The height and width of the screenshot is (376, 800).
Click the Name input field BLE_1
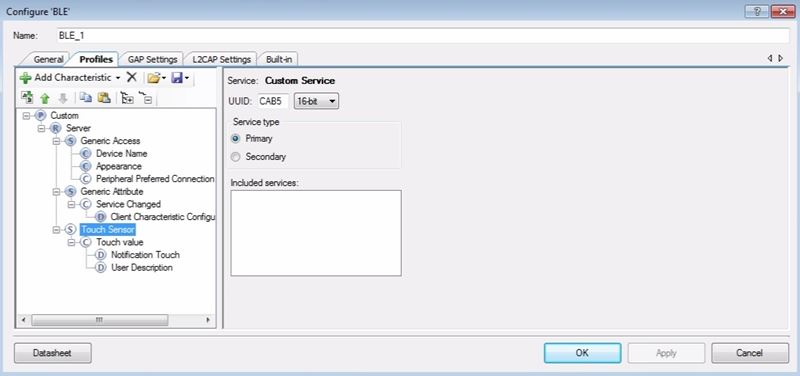pyautogui.click(x=422, y=36)
